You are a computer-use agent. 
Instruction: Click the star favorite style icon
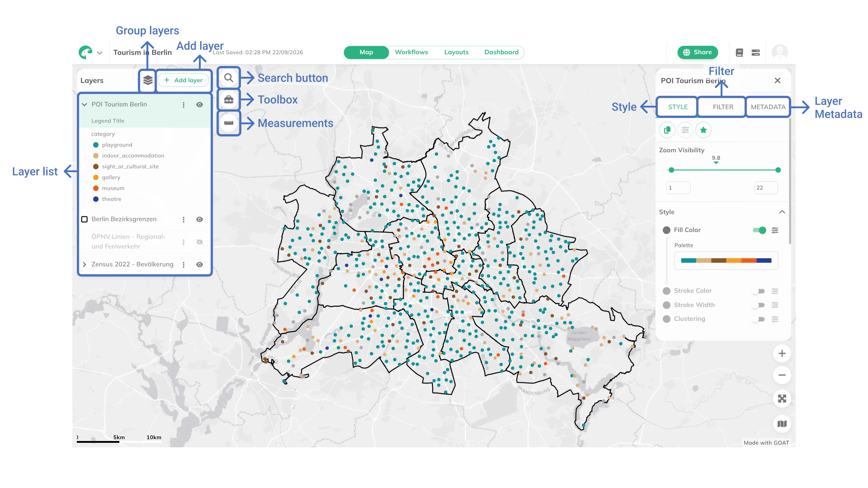703,130
